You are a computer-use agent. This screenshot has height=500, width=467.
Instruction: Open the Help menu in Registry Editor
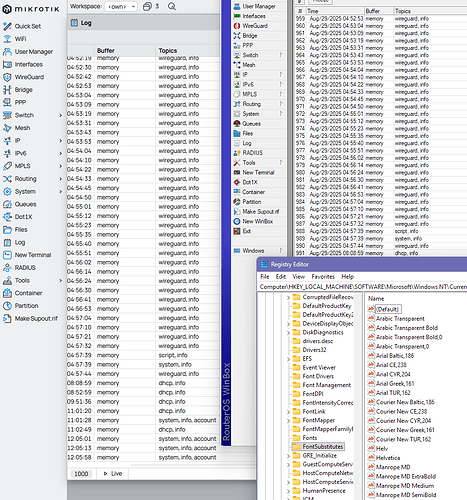coord(347,277)
